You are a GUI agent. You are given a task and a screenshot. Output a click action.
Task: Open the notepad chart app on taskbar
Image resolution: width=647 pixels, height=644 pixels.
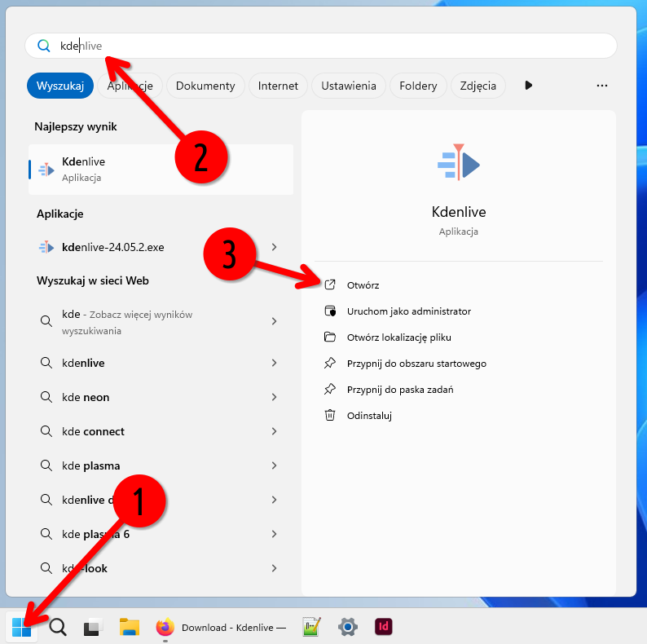311,627
